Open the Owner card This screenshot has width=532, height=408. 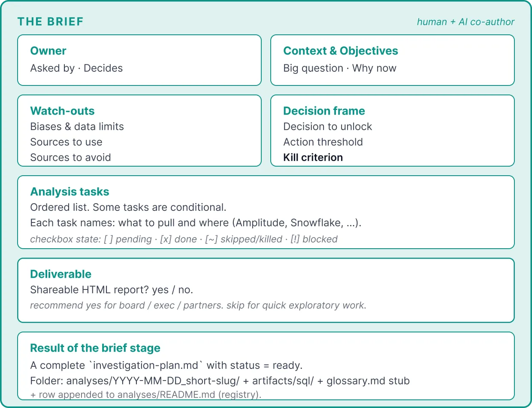pyautogui.click(x=139, y=60)
